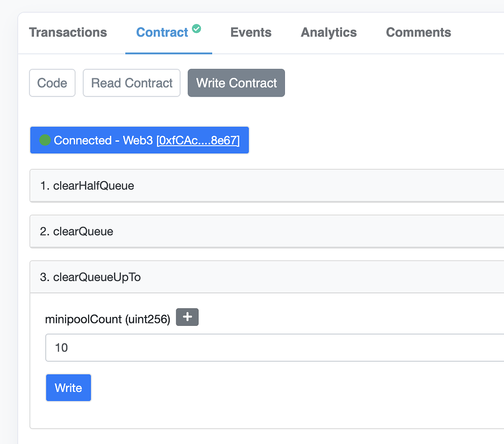The image size is (504, 444).
Task: Switch to the Transactions tab
Action: click(68, 32)
